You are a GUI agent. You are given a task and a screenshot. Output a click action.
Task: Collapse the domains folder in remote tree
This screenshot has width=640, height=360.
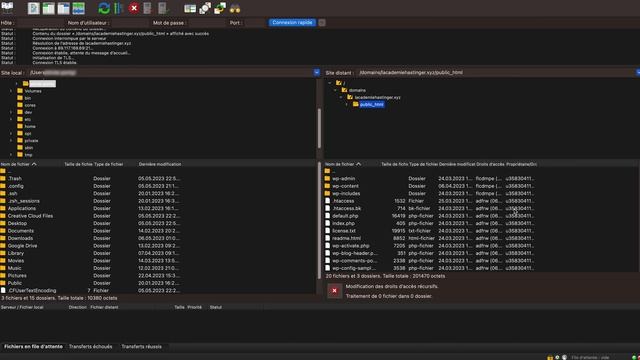click(x=336, y=90)
